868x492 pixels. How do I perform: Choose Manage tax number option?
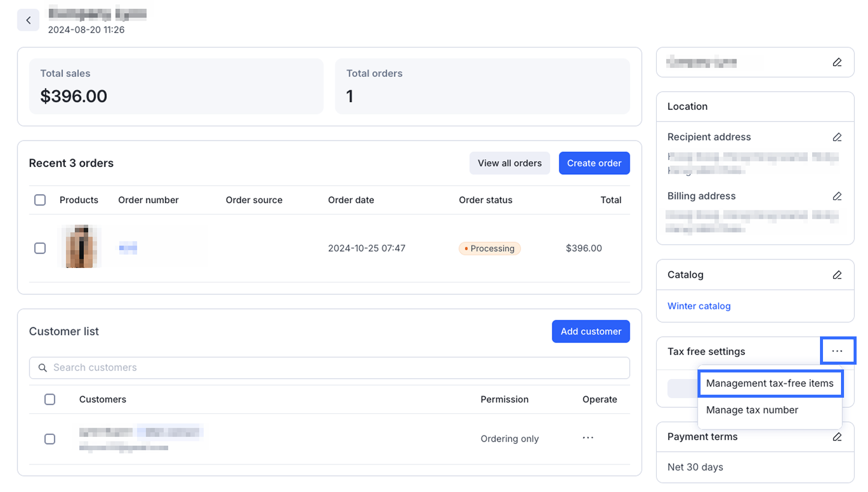click(752, 410)
